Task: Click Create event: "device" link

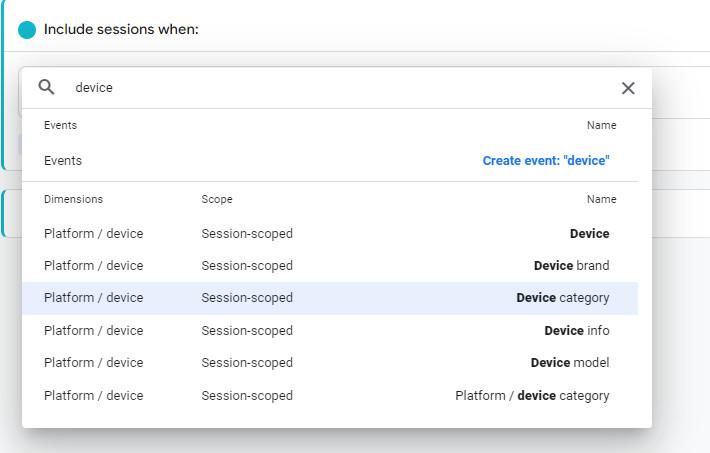Action: pos(546,161)
